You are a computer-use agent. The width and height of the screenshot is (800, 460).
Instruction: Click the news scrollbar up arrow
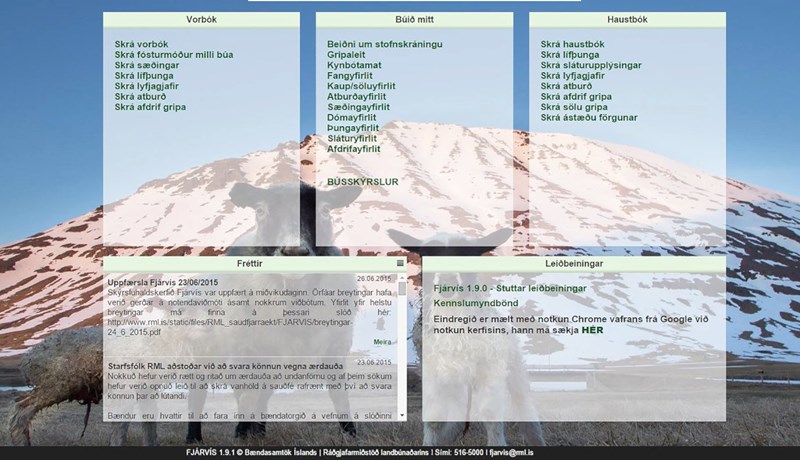coord(402,277)
